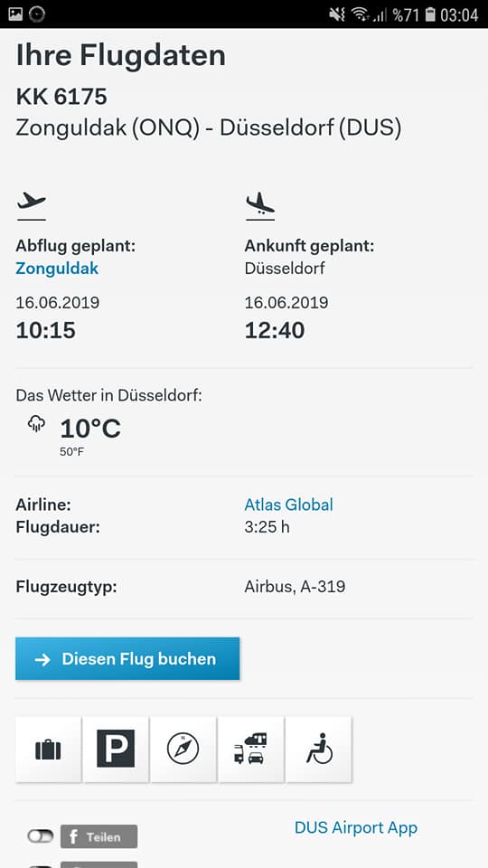The image size is (488, 868).
Task: Toggle the Facebook share switch on
Action: 41,836
